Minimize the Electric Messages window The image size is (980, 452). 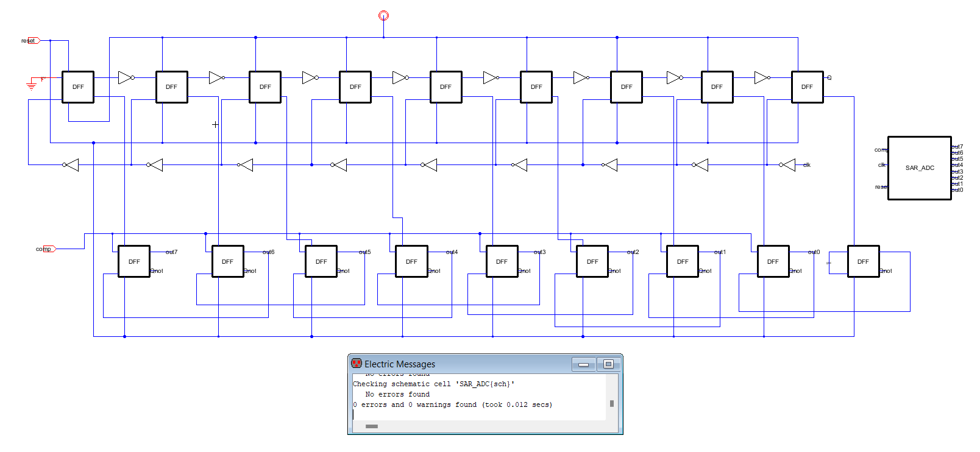(x=583, y=364)
